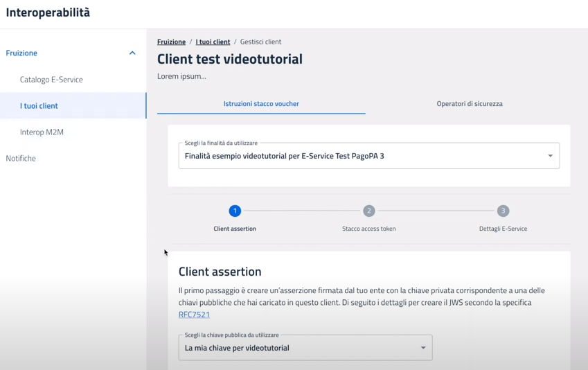Select I tuoi client sidebar item
Screen dimensions: 588x370
tap(39, 106)
